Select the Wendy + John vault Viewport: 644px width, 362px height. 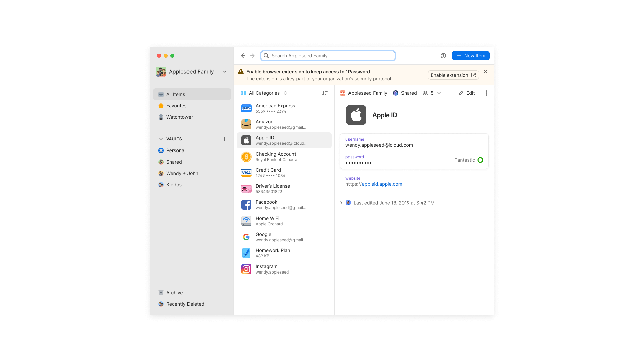192,173
